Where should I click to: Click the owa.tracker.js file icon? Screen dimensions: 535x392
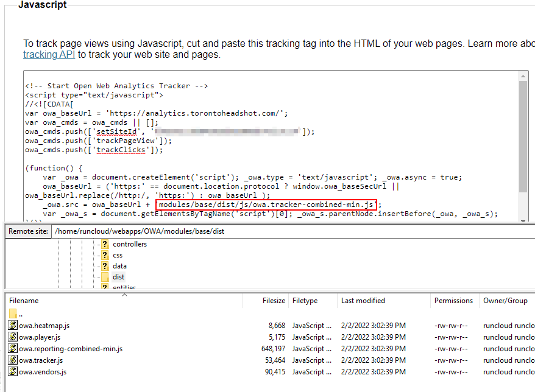tap(13, 360)
